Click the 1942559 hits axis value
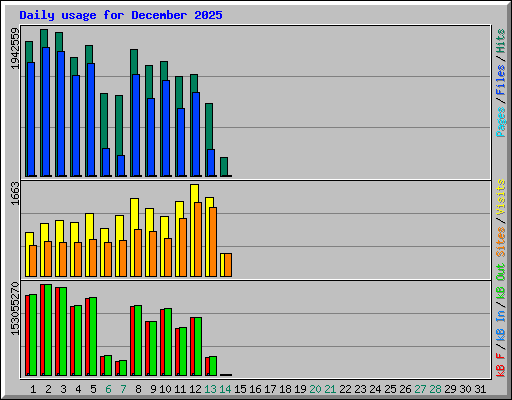The image size is (512, 400). (x=15, y=49)
